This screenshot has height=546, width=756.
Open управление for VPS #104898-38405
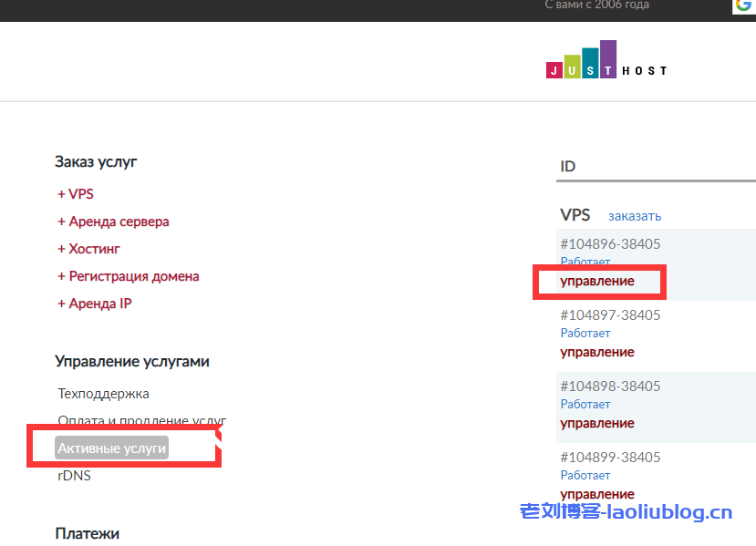pos(597,423)
